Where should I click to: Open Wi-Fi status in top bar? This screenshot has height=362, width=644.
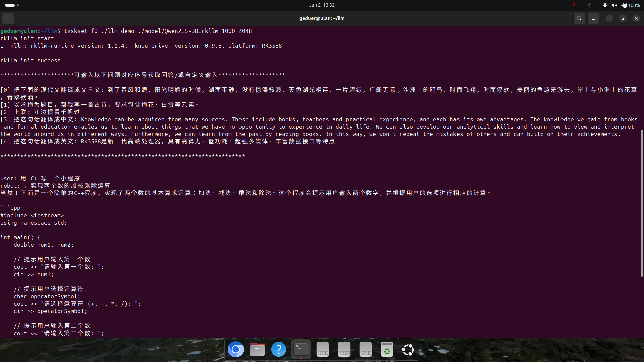pyautogui.click(x=605, y=5)
